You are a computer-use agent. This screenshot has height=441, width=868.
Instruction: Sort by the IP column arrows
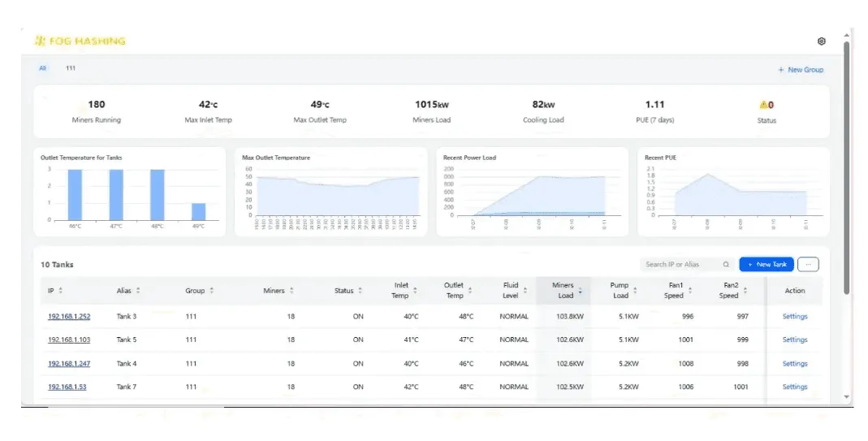coord(60,290)
